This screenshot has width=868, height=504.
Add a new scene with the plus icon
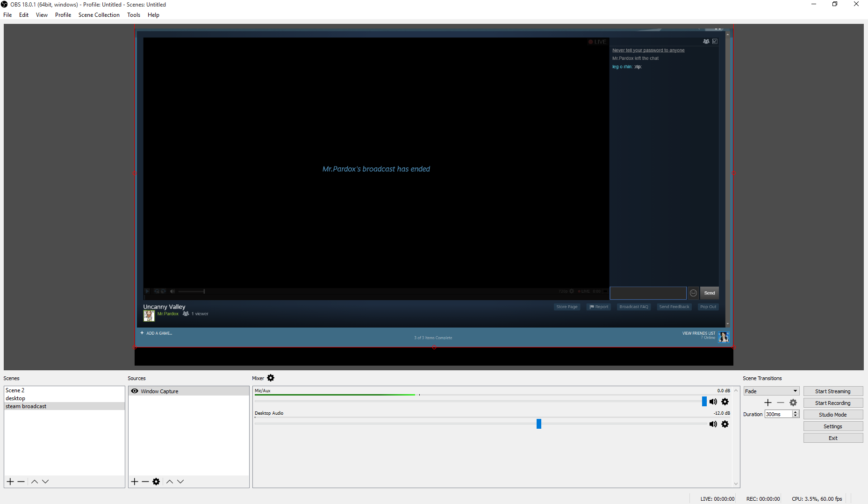click(10, 482)
